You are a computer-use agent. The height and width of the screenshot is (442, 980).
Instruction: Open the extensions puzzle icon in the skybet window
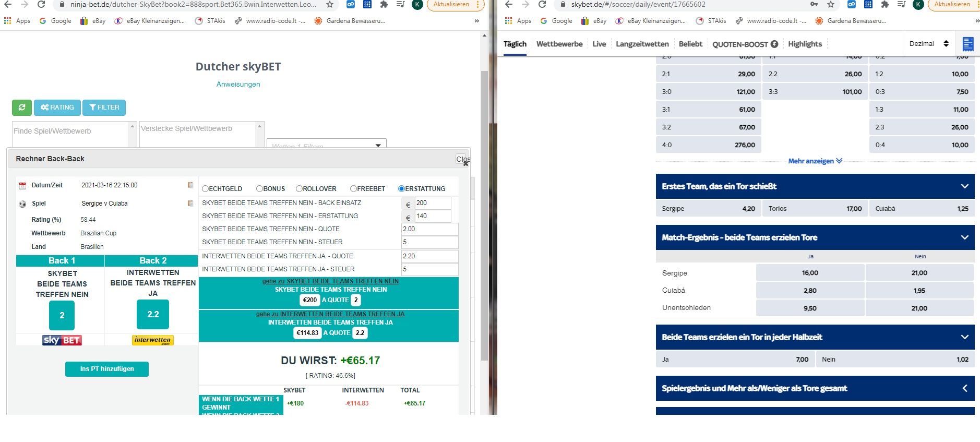(x=885, y=4)
